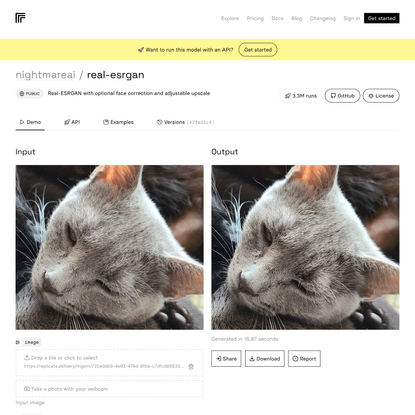Click the Public globe badge

tap(30, 94)
